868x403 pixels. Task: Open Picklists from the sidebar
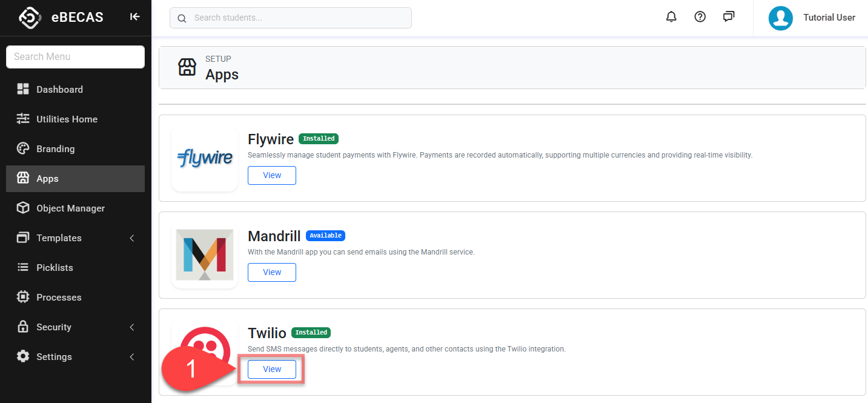tap(55, 268)
